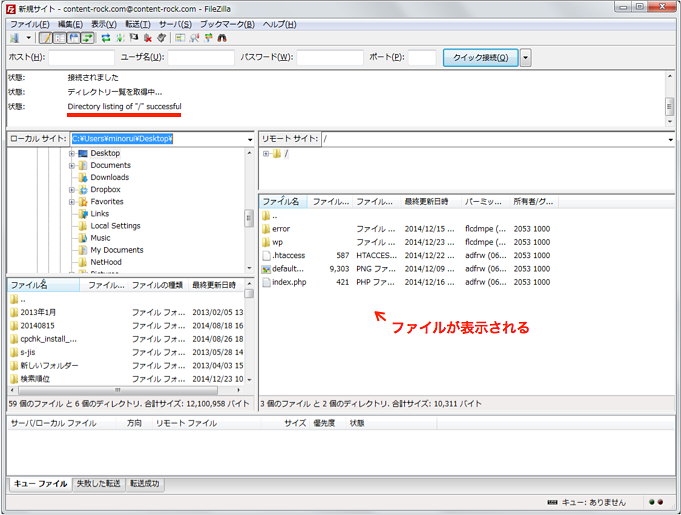Select Downloads folder in local tree
The image size is (681, 515).
109,177
